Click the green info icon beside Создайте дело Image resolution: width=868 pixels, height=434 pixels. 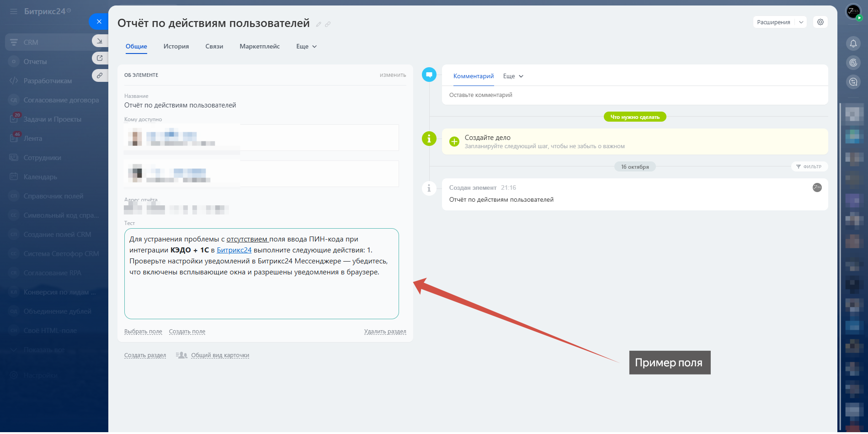tap(429, 138)
